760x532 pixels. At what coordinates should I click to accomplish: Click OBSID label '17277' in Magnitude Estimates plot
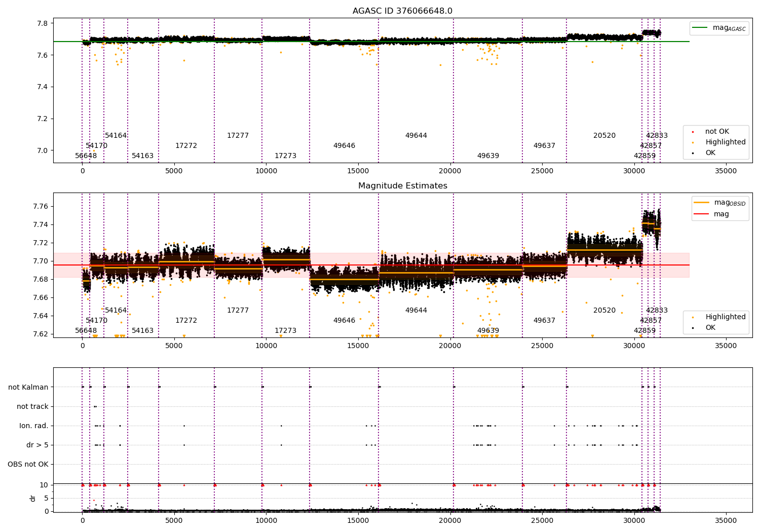pos(238,311)
